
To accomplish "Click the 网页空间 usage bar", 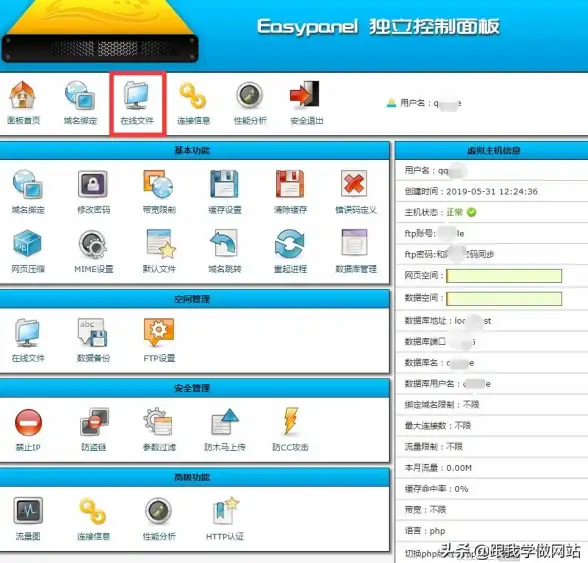I will (504, 276).
